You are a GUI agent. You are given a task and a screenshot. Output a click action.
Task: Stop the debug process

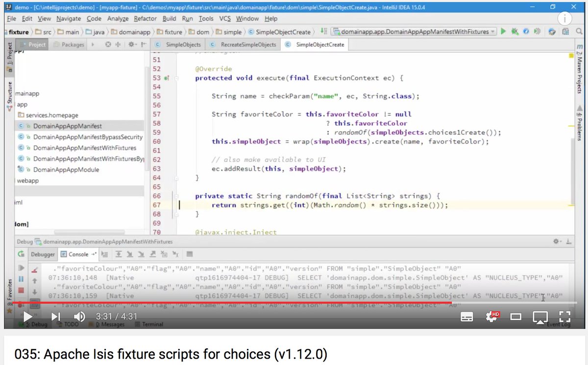[21, 290]
